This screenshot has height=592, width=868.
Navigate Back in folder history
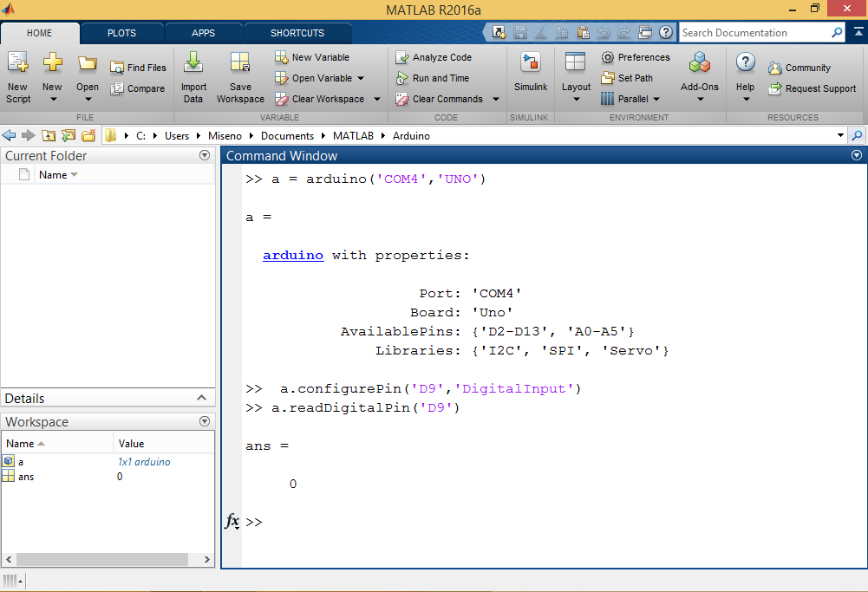tap(9, 135)
